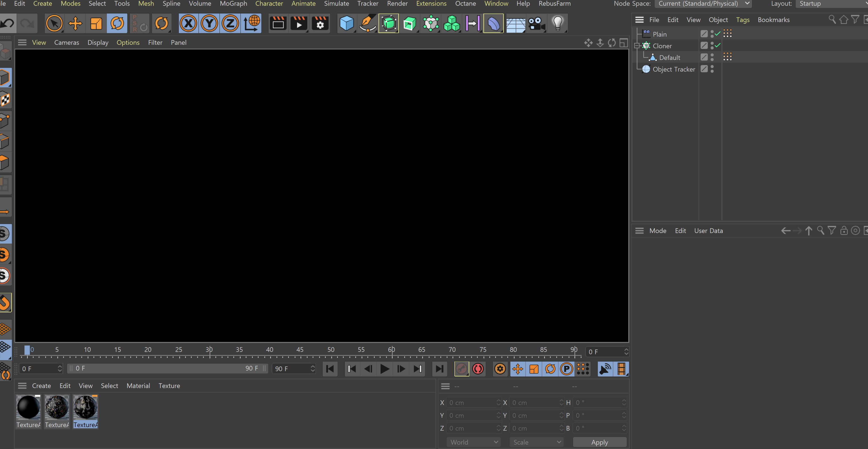Image resolution: width=868 pixels, height=449 pixels.
Task: Toggle Plain effector enable checkmark
Action: (x=718, y=34)
